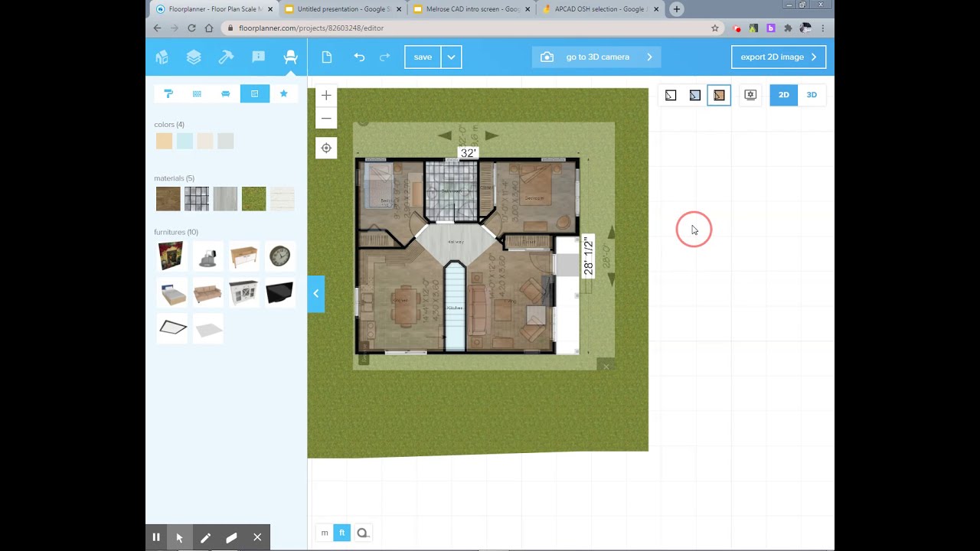The width and height of the screenshot is (980, 551).
Task: Click the 32' dimension label on plan
Action: coord(468,153)
